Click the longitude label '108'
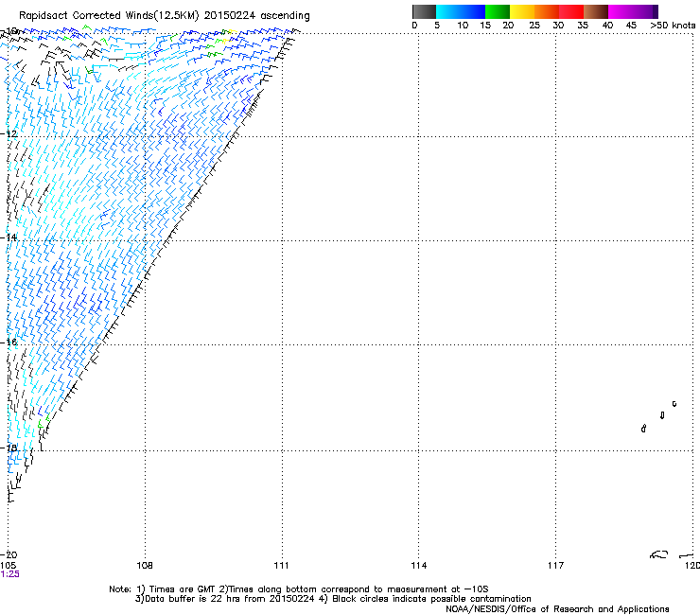 145,566
